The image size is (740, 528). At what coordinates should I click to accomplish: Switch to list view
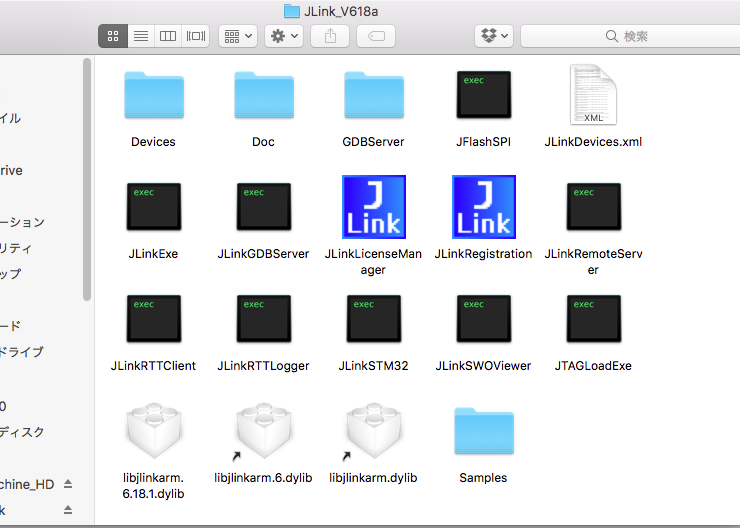point(141,36)
